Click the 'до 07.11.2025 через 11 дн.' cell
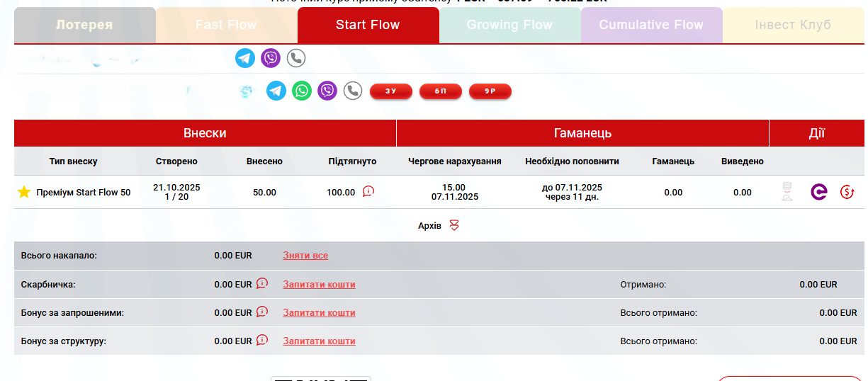Viewport: 868px width, 381px height. (x=572, y=192)
